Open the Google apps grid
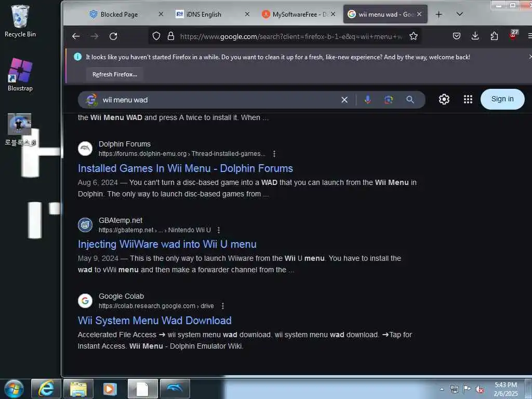The height and width of the screenshot is (399, 532). [x=468, y=99]
